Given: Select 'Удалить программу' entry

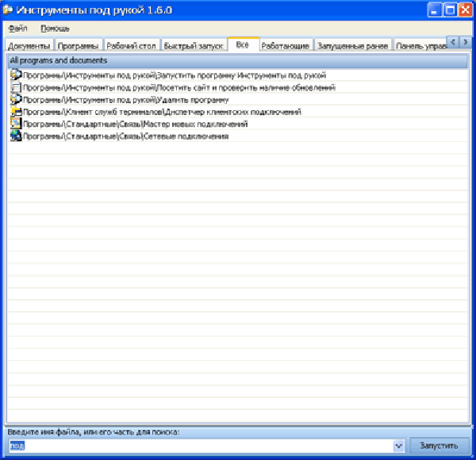Looking at the screenshot, I should coord(237,99).
